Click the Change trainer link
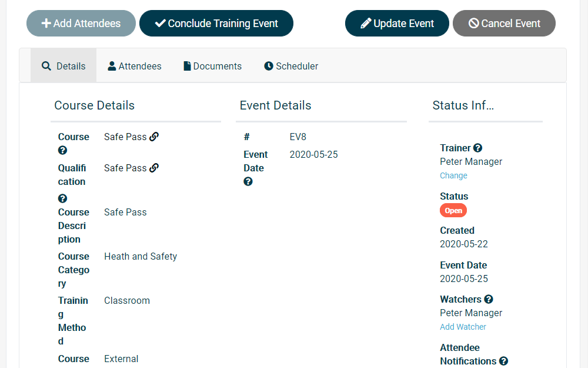This screenshot has width=588, height=368. tap(453, 175)
